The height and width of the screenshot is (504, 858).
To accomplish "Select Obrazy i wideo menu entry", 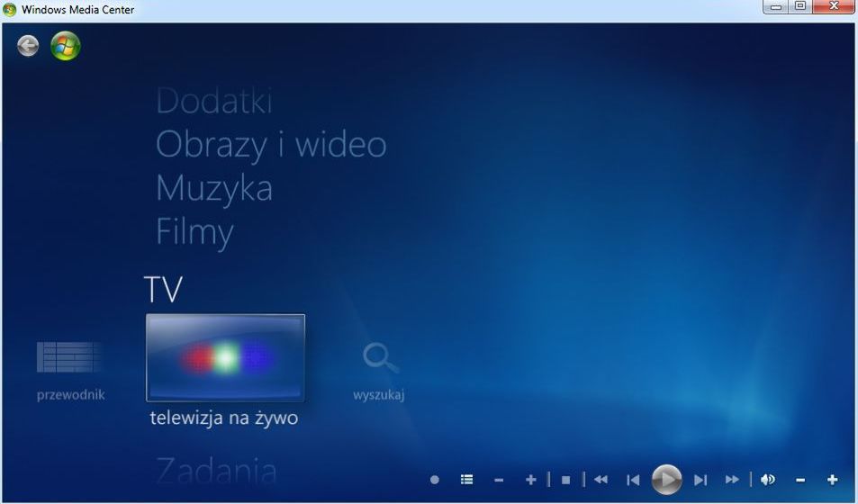I will [271, 145].
